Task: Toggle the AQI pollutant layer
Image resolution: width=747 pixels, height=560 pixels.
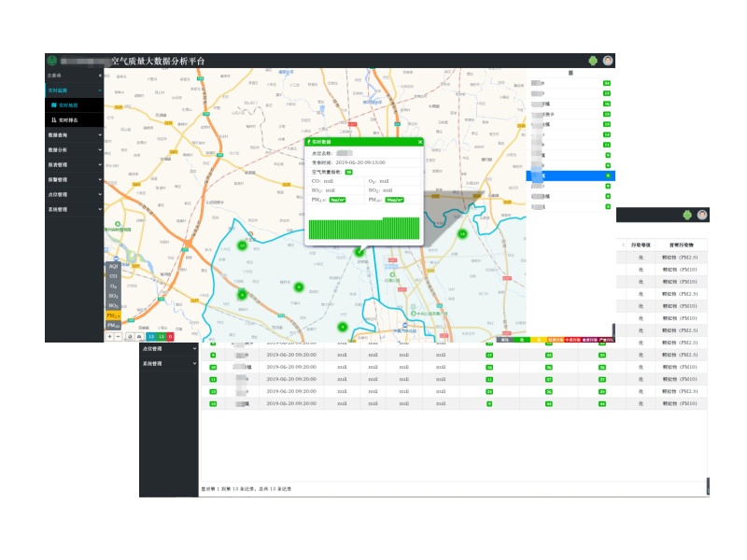Action: pyautogui.click(x=113, y=267)
